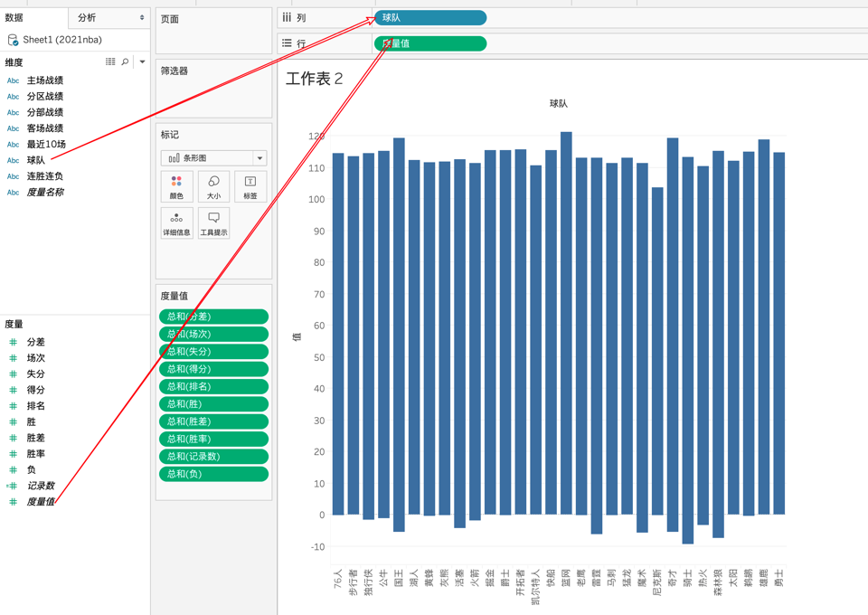This screenshot has width=868, height=615.
Task: Open the 分析 tab switcher arrows
Action: pos(142,18)
